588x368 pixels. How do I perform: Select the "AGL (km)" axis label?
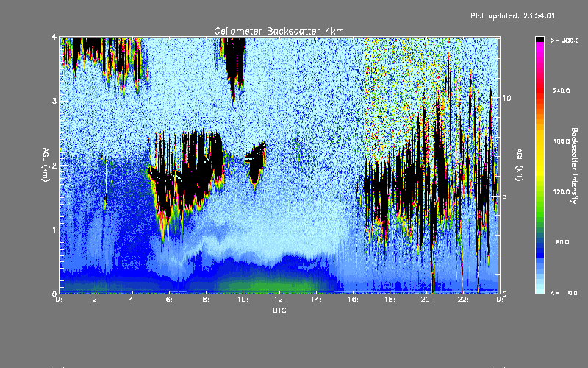(x=46, y=165)
